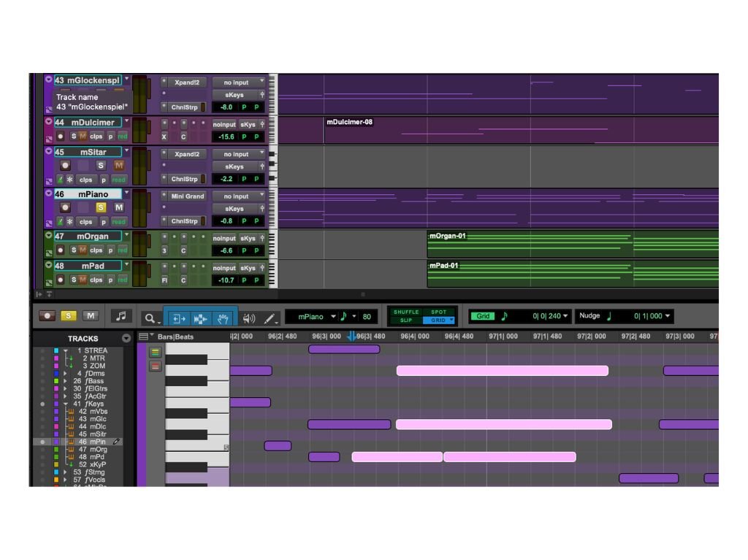Click the MIDI track icon next to 42 mVbs
The height and width of the screenshot is (560, 748).
pyautogui.click(x=71, y=411)
